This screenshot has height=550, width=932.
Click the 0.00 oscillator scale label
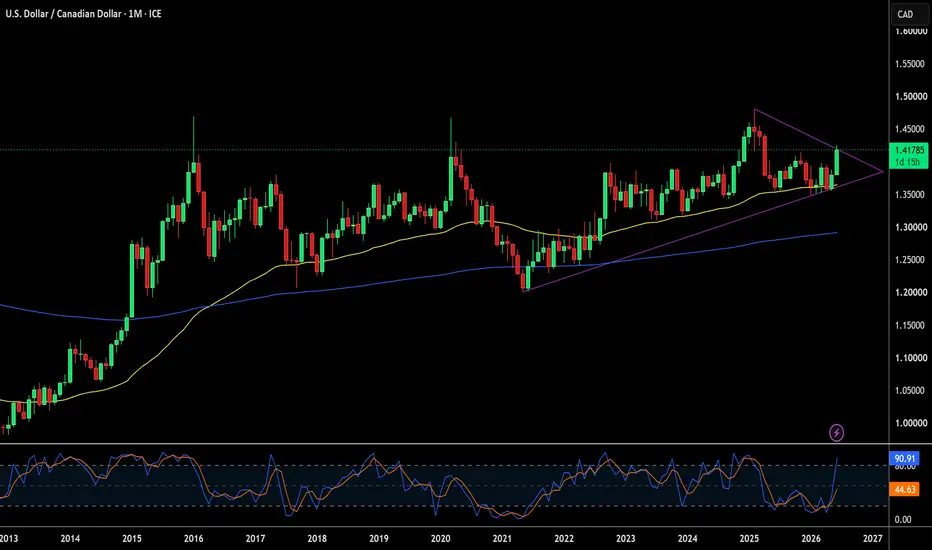pos(903,520)
